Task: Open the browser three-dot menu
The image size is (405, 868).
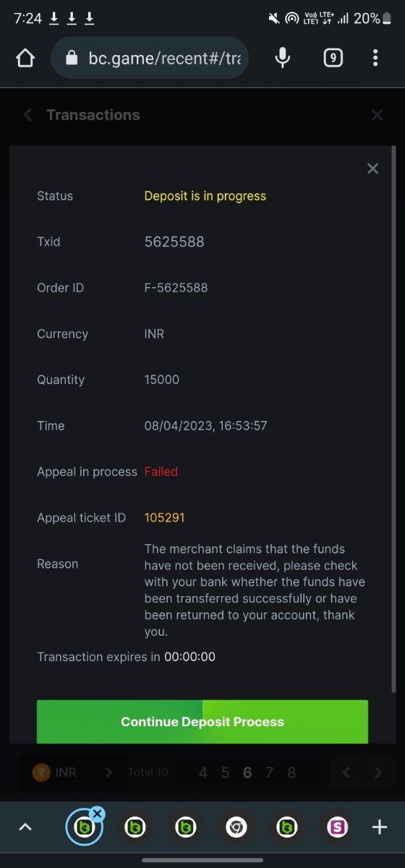Action: click(x=375, y=58)
